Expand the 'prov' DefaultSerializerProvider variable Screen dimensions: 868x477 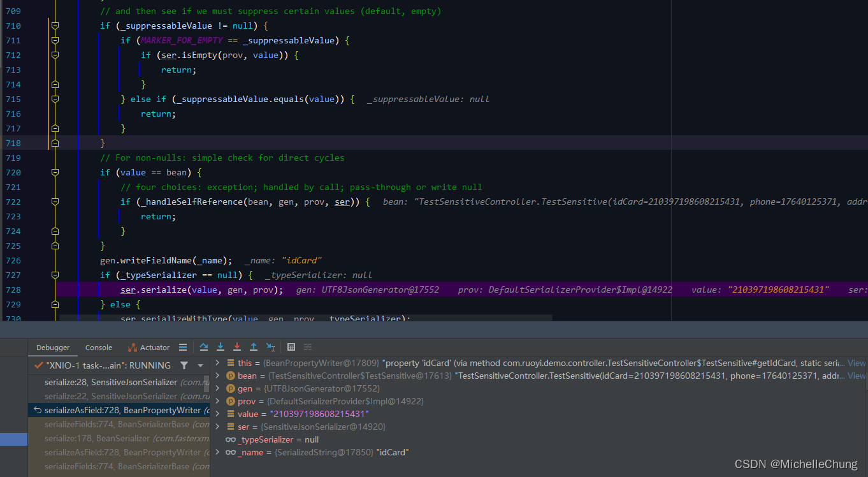217,401
